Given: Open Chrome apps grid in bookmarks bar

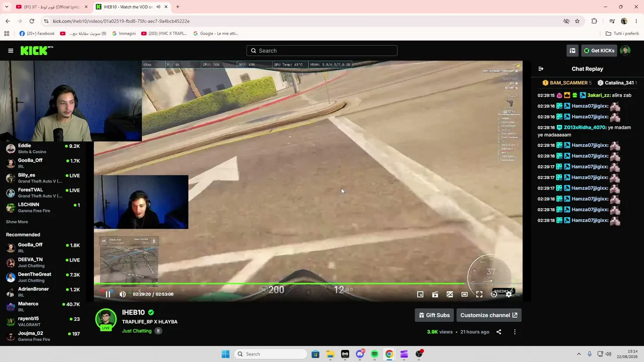Looking at the screenshot, I should click(7, 34).
